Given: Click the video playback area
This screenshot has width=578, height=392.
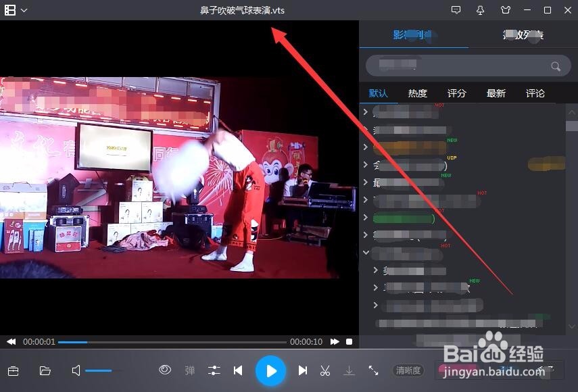Looking at the screenshot, I should tap(179, 178).
